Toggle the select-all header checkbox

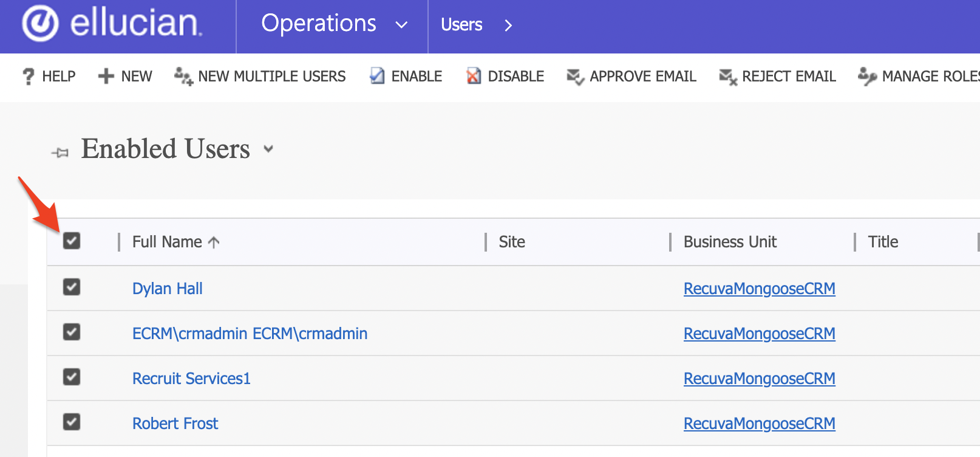point(72,241)
